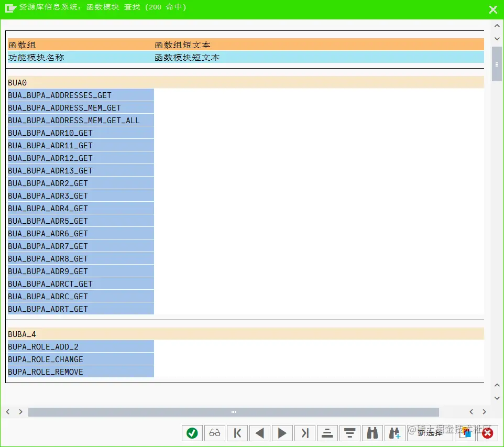Close the dialog with white X
This screenshot has height=447, width=504.
pos(493,9)
